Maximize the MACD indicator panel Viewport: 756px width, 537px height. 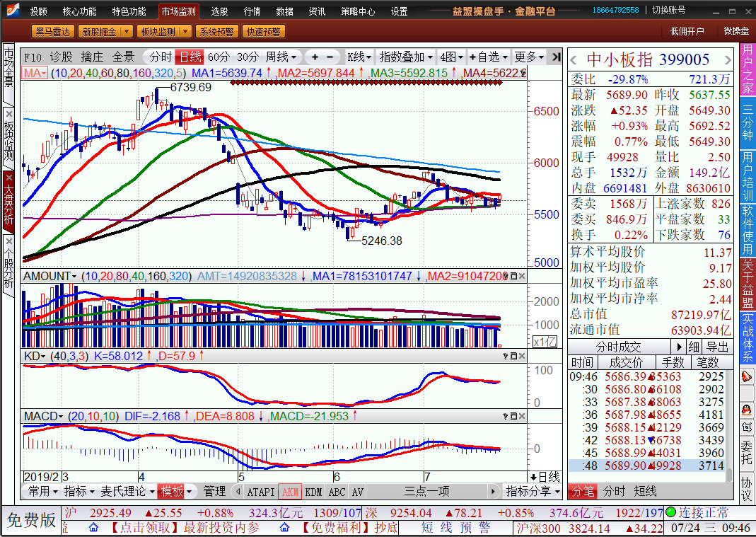513,416
